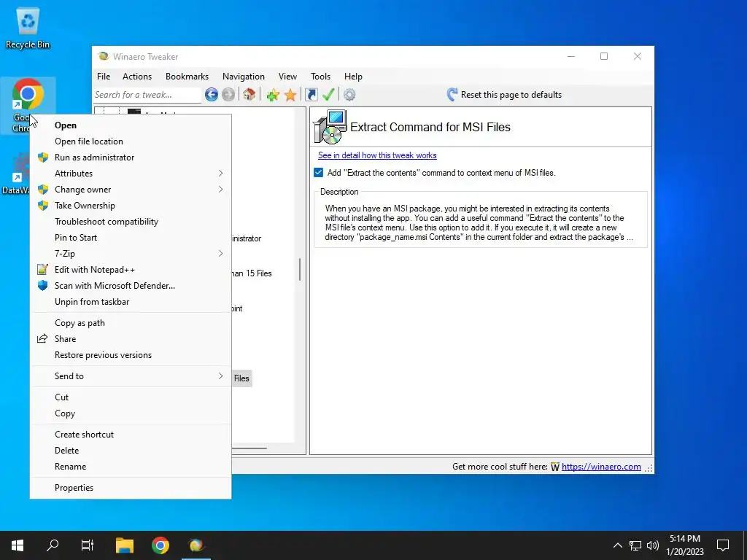Open Winaero settings gear icon
Image resolution: width=747 pixels, height=560 pixels.
point(349,95)
